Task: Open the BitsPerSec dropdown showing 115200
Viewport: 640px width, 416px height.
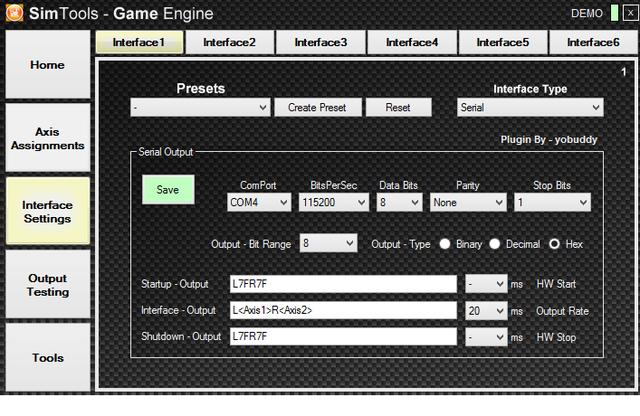Action: click(334, 202)
